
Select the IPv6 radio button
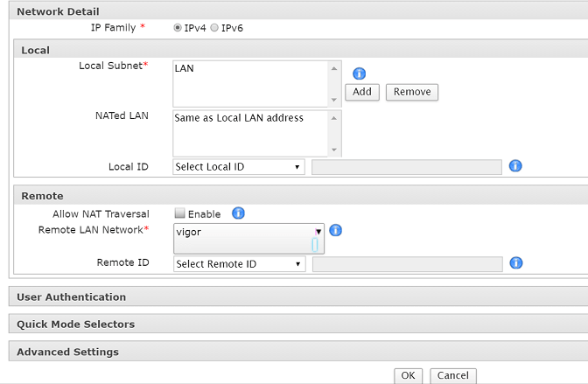point(214,28)
